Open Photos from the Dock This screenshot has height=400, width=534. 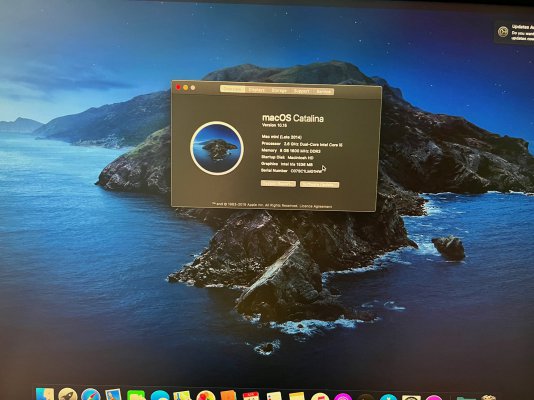tap(205, 396)
